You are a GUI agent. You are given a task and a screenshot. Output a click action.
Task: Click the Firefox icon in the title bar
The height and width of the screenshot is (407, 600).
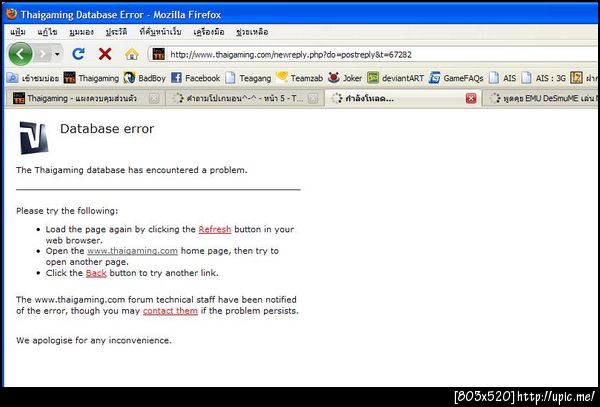point(12,14)
